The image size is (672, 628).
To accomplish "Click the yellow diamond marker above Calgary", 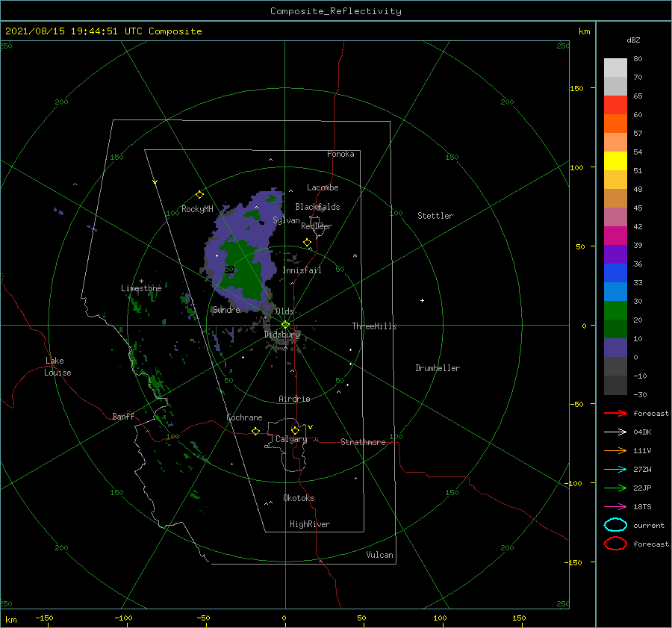I will [295, 430].
